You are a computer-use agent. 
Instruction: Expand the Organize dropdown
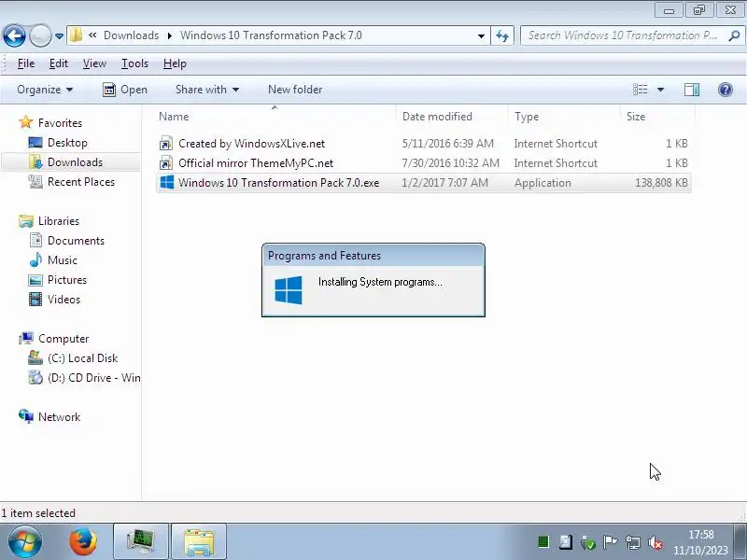pyautogui.click(x=45, y=90)
